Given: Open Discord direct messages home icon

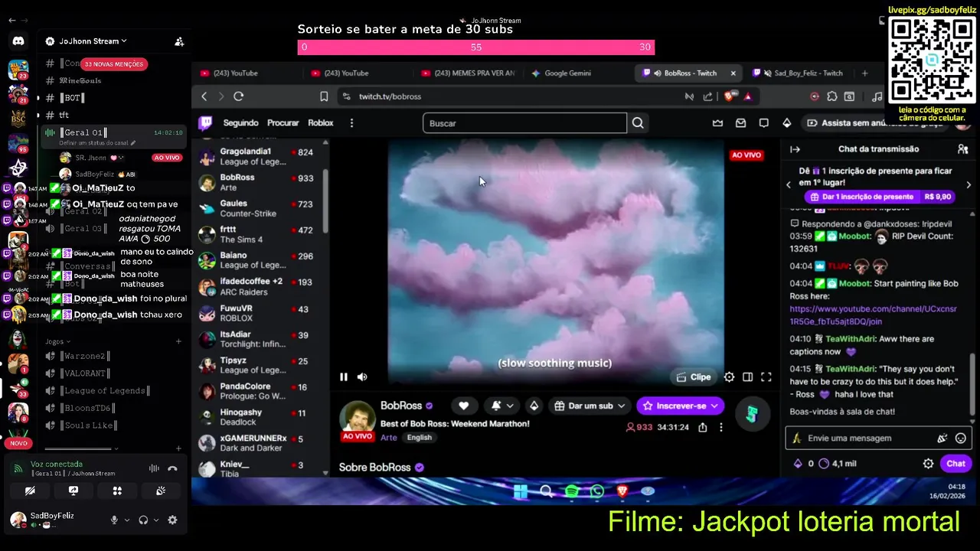Looking at the screenshot, I should tap(18, 41).
